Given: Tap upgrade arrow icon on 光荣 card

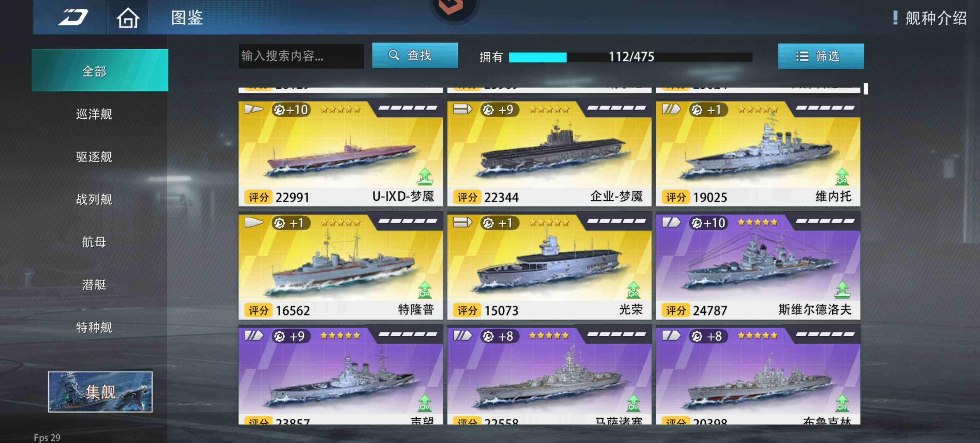Looking at the screenshot, I should click(x=633, y=290).
